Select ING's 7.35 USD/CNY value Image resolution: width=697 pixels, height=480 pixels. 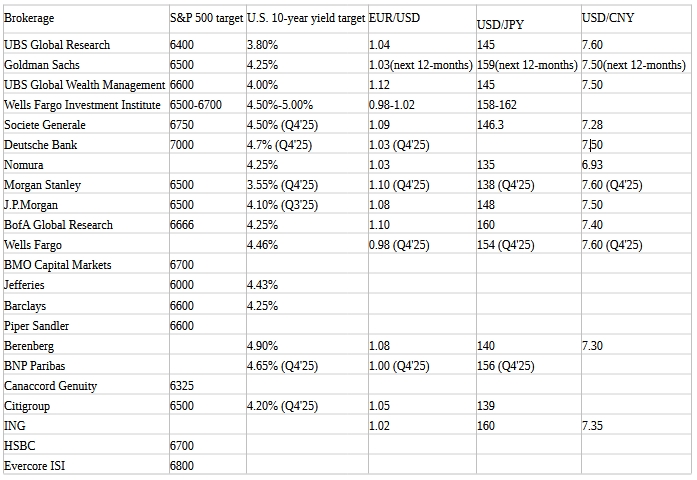pos(592,425)
